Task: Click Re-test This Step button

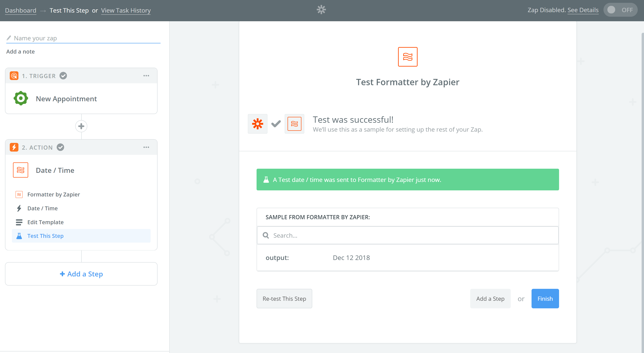Action: pos(284,299)
